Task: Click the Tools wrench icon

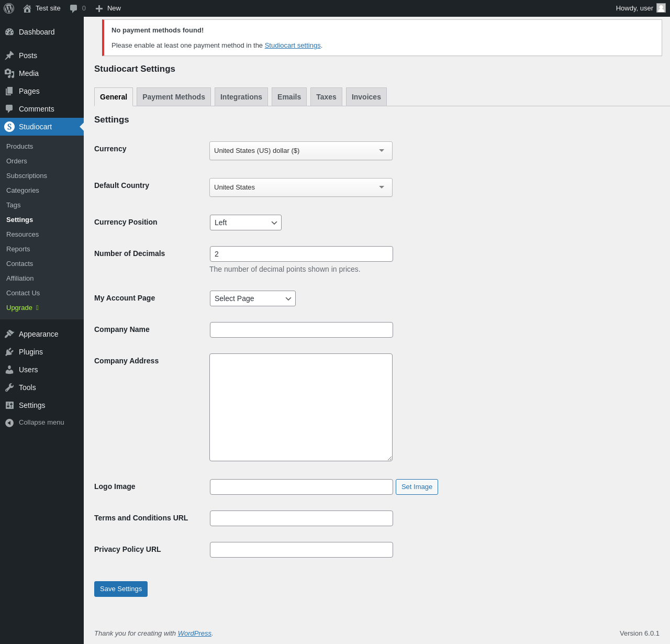Action: [x=9, y=387]
